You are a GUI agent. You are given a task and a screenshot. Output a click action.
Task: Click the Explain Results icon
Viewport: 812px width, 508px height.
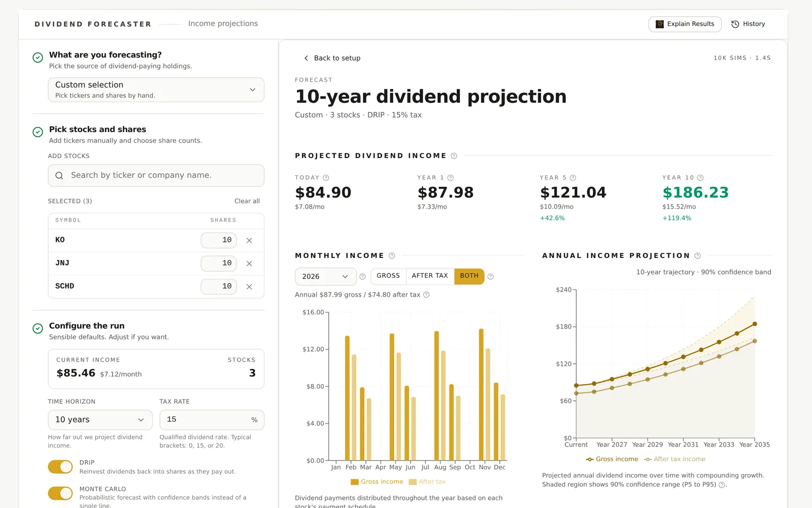coord(660,24)
